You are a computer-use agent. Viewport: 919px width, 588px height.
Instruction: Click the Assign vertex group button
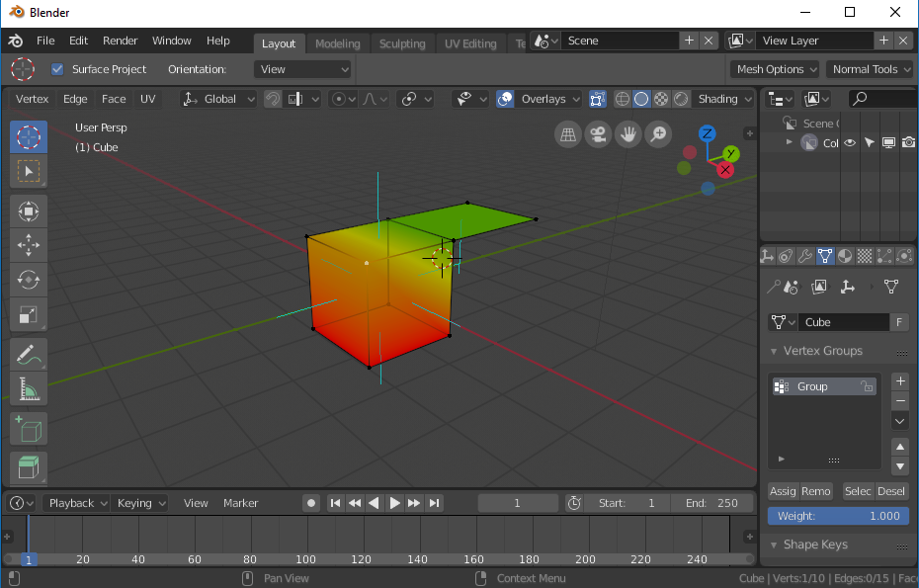783,491
